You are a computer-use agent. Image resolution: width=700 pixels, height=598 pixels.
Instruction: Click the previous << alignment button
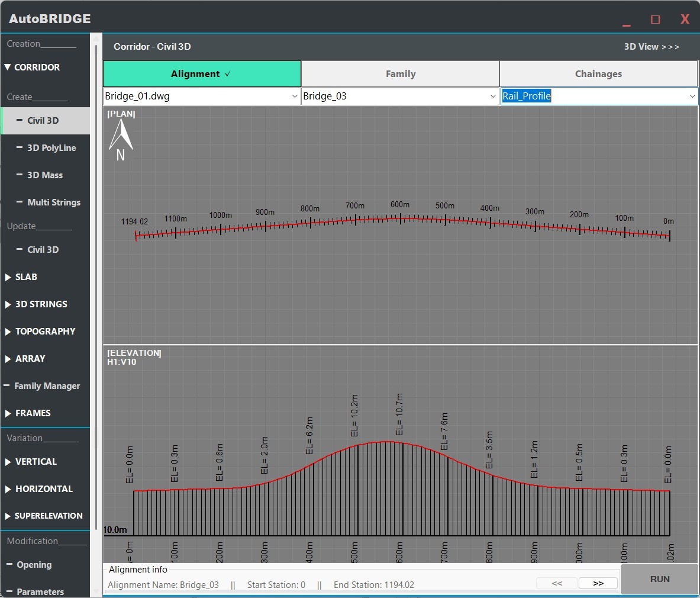point(557,584)
